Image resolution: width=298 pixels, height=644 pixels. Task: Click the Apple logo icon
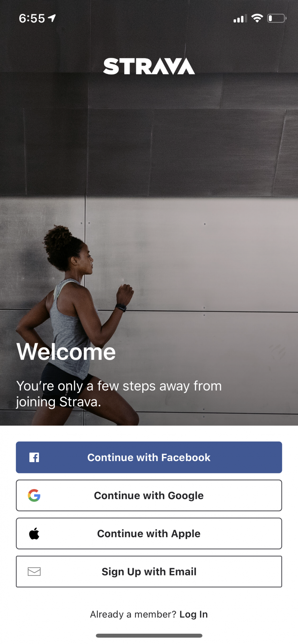[34, 533]
